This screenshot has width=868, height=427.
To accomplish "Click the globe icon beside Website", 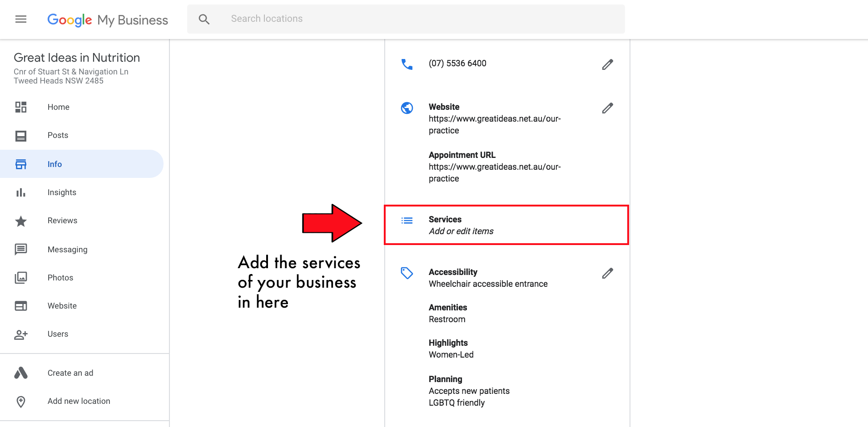I will pos(407,108).
